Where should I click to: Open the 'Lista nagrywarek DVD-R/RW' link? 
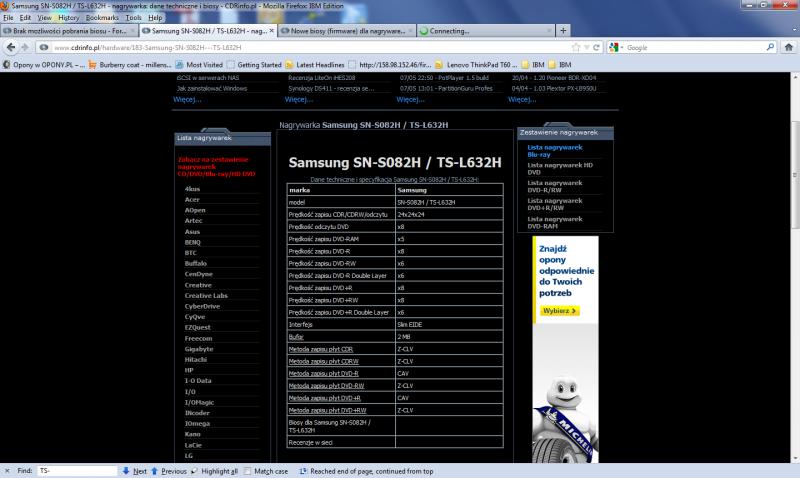pyautogui.click(x=555, y=186)
